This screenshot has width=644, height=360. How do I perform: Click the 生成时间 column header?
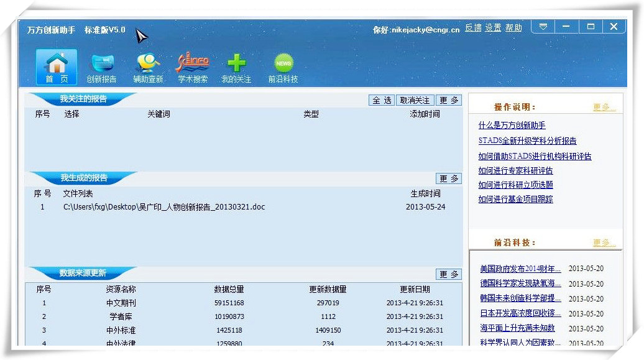(x=425, y=193)
